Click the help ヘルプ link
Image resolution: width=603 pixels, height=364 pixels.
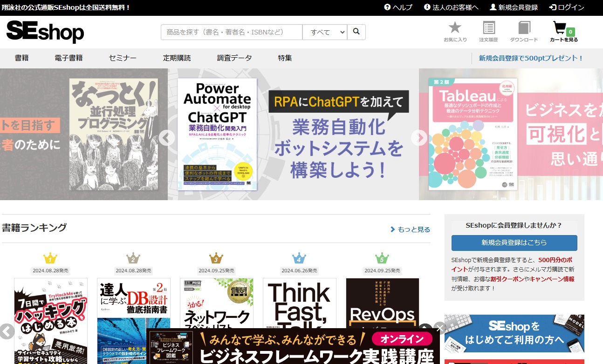(398, 7)
